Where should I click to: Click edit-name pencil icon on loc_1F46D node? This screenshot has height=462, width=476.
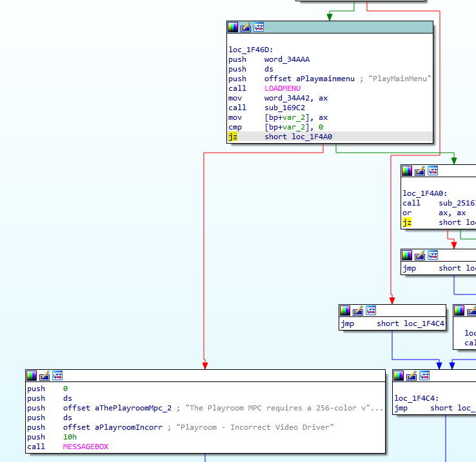coord(246,27)
